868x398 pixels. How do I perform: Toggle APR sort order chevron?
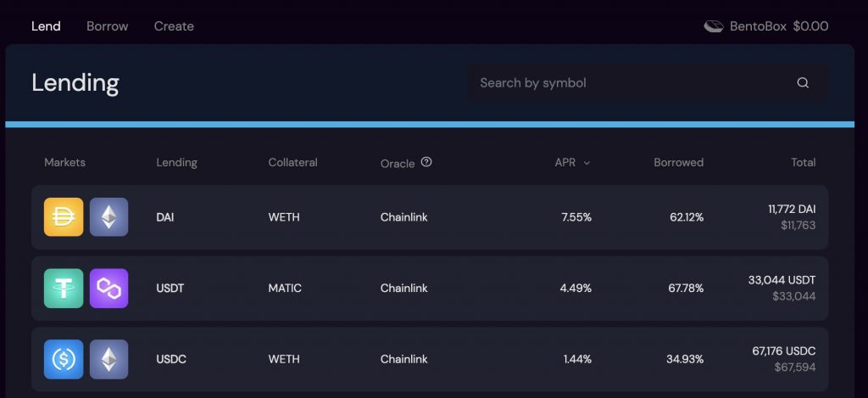(587, 163)
